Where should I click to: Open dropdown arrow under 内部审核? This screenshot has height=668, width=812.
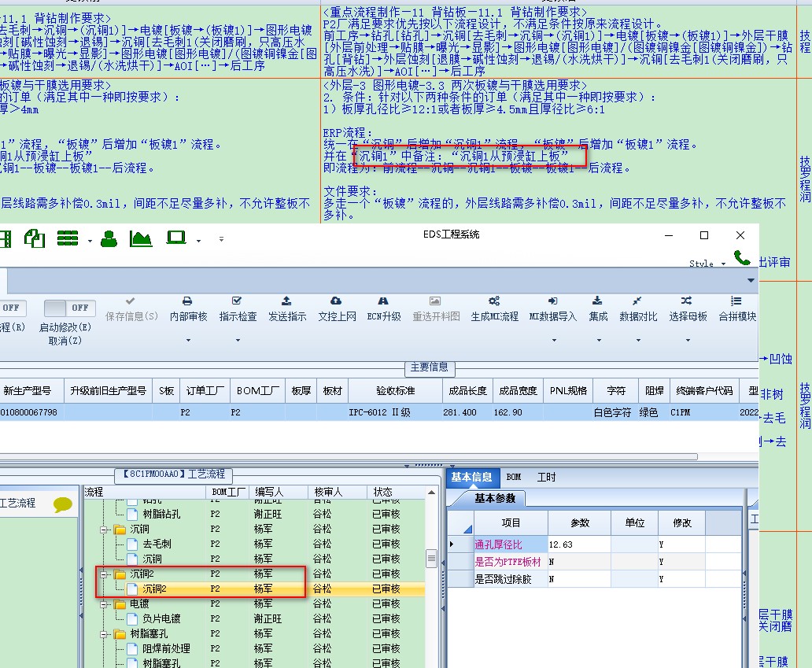click(x=188, y=340)
